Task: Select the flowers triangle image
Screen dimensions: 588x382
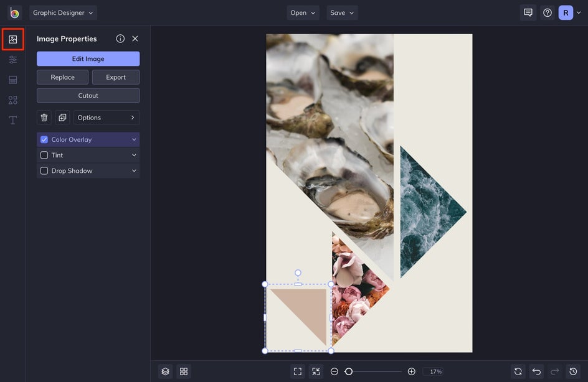Action: click(x=353, y=289)
